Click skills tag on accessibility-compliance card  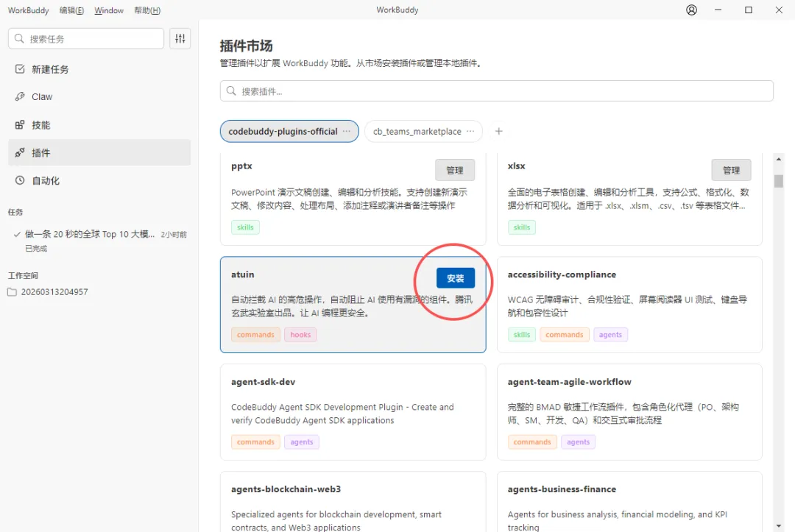click(x=522, y=334)
